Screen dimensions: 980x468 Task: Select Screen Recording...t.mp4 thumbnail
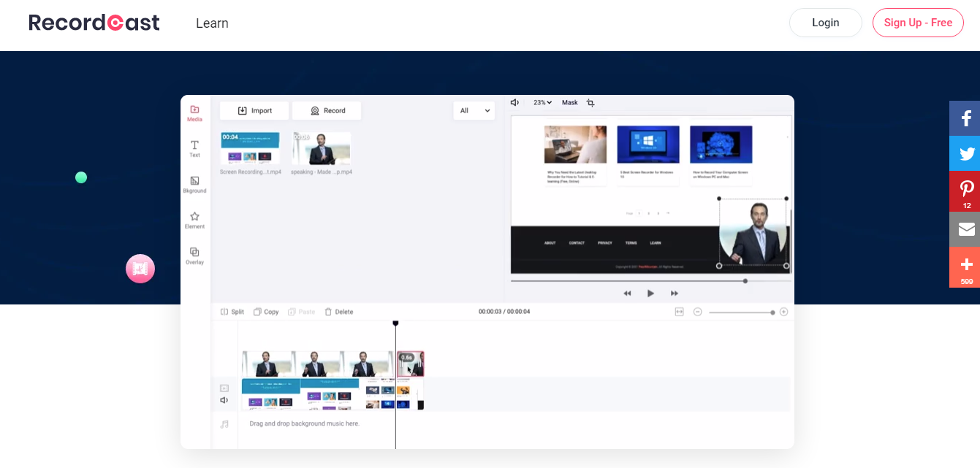click(250, 148)
